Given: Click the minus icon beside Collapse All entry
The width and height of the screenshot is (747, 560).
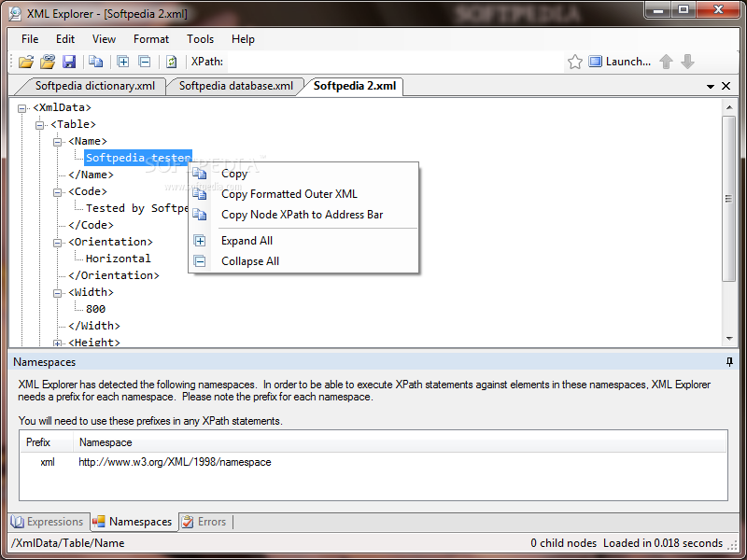Looking at the screenshot, I should pyautogui.click(x=200, y=261).
